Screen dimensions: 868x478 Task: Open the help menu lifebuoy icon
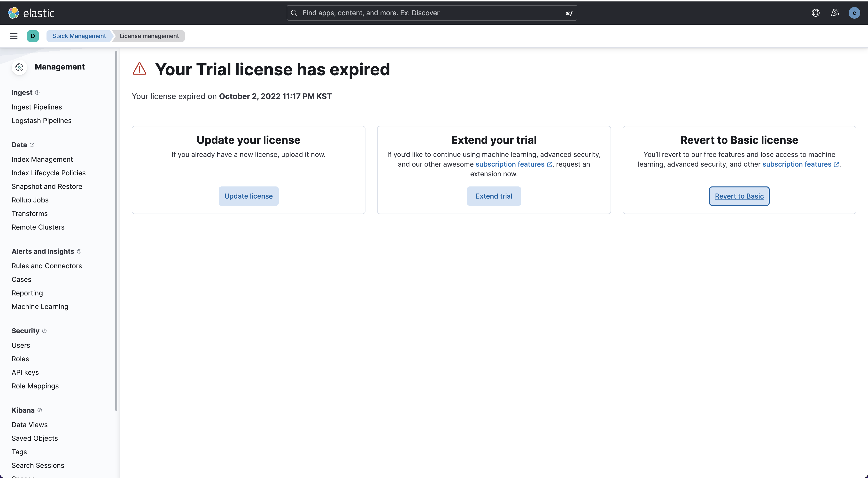(x=815, y=13)
